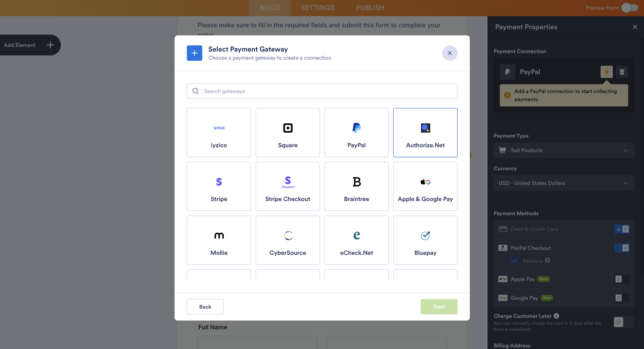Click the Next button
This screenshot has height=349, width=644.
(x=439, y=307)
